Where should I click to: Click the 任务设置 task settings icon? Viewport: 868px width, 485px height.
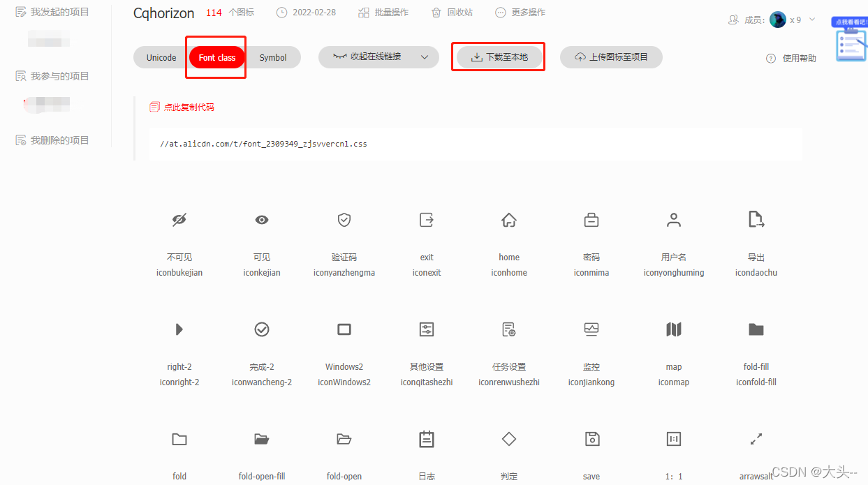point(509,329)
